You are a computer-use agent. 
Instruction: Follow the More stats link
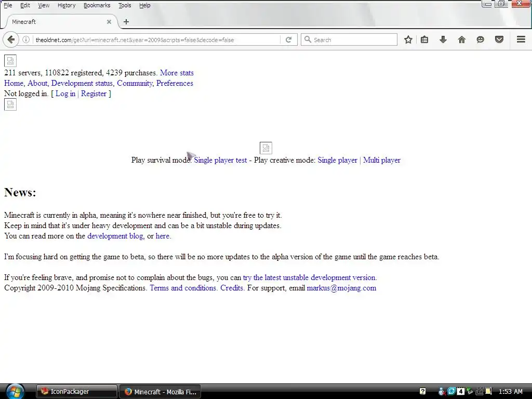[177, 73]
